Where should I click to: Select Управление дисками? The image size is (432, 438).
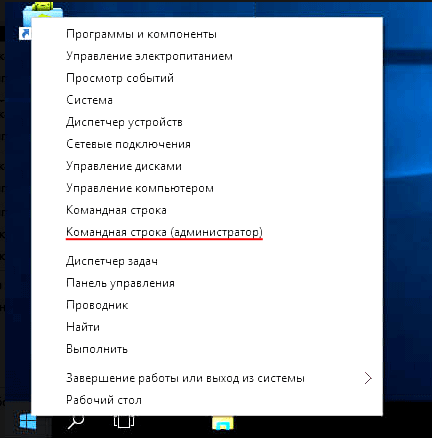click(x=124, y=166)
